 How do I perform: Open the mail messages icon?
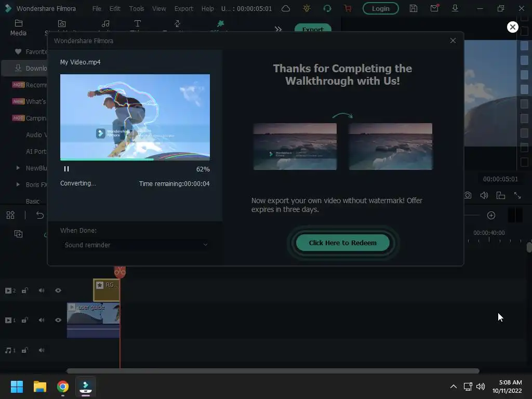434,8
